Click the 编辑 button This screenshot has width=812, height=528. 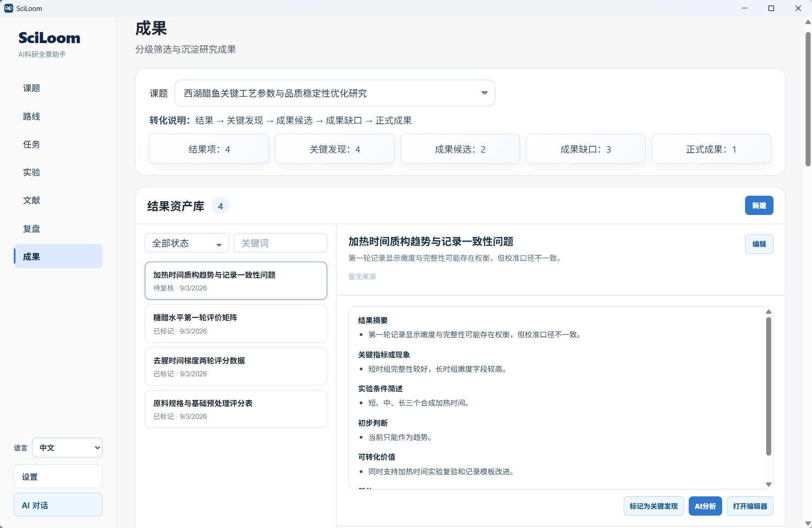coord(759,244)
